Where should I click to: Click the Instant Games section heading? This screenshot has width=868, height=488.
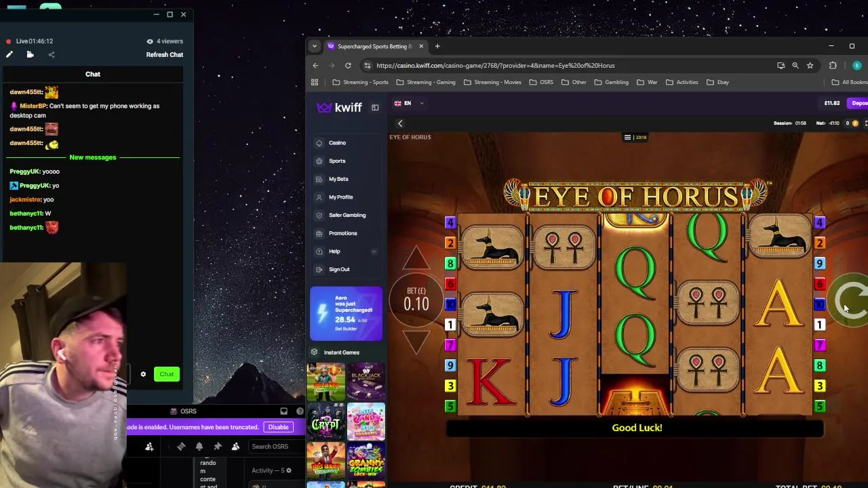coord(342,352)
